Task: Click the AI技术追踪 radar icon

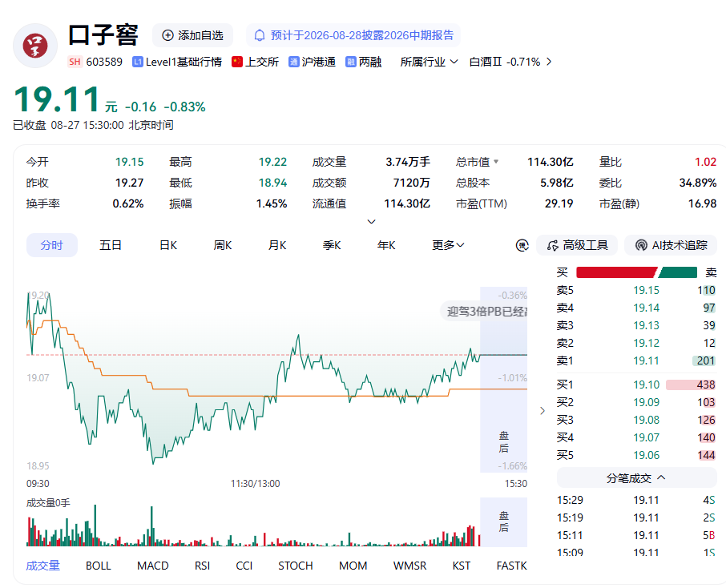Action: (641, 245)
